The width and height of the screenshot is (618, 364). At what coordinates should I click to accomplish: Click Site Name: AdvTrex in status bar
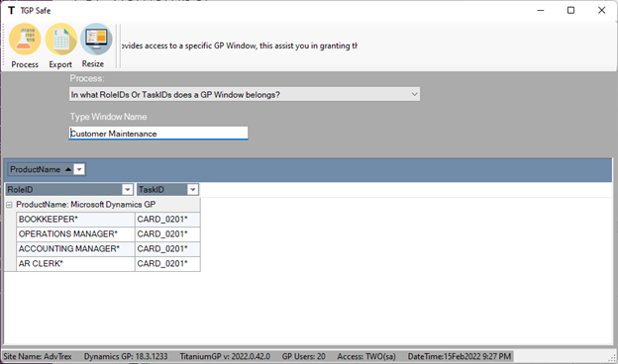click(x=38, y=356)
